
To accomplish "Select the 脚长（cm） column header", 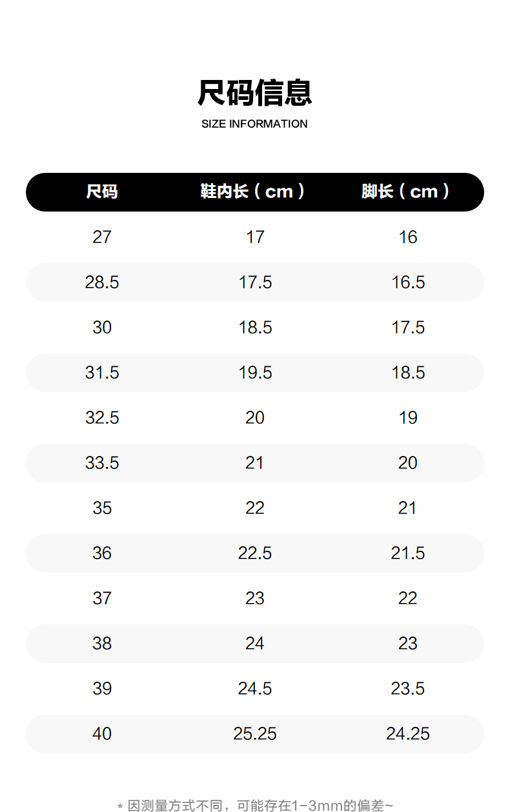I will [x=407, y=192].
